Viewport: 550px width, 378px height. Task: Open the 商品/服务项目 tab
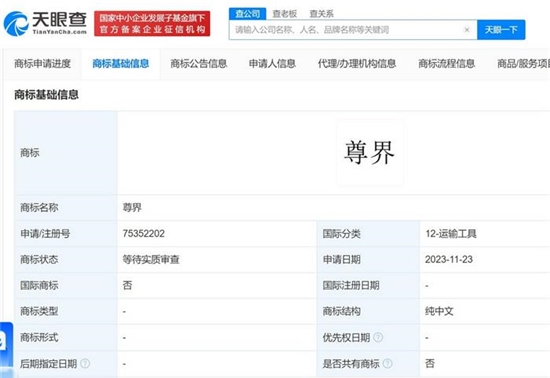(x=523, y=64)
